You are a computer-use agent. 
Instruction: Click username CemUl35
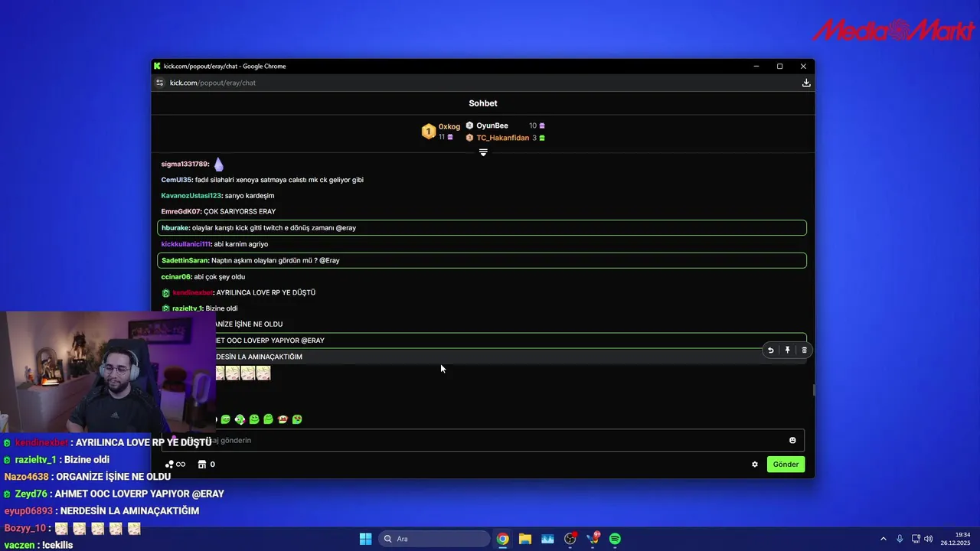click(177, 180)
